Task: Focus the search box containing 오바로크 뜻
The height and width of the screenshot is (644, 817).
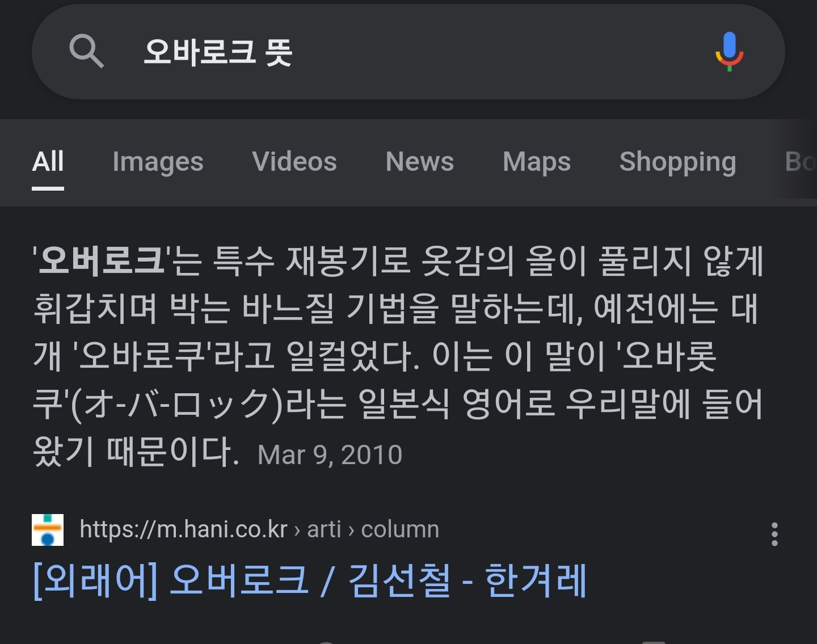Action: (x=408, y=52)
